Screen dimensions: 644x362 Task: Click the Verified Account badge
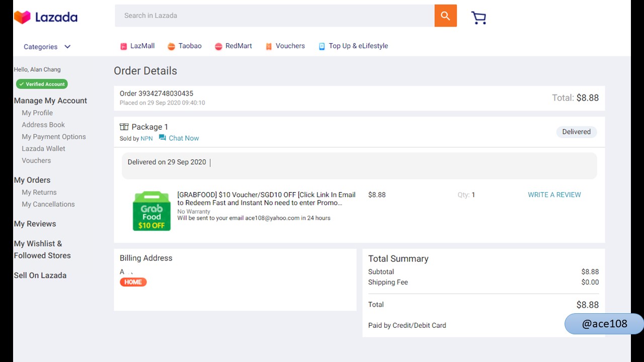[42, 84]
